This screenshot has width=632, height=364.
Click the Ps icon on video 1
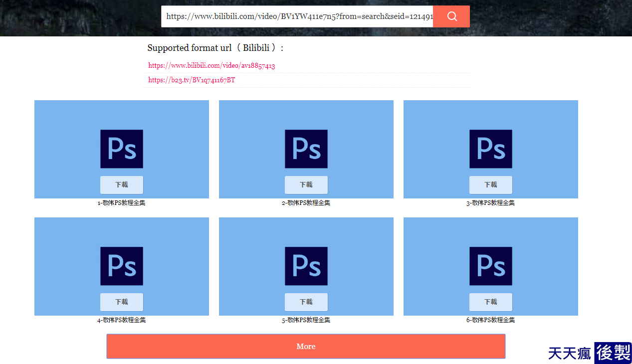click(122, 149)
